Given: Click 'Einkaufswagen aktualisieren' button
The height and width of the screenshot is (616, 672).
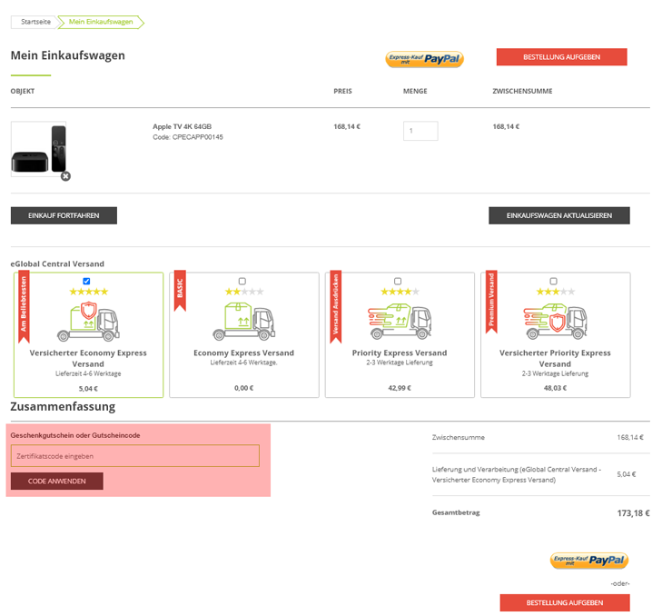Looking at the screenshot, I should 559,215.
